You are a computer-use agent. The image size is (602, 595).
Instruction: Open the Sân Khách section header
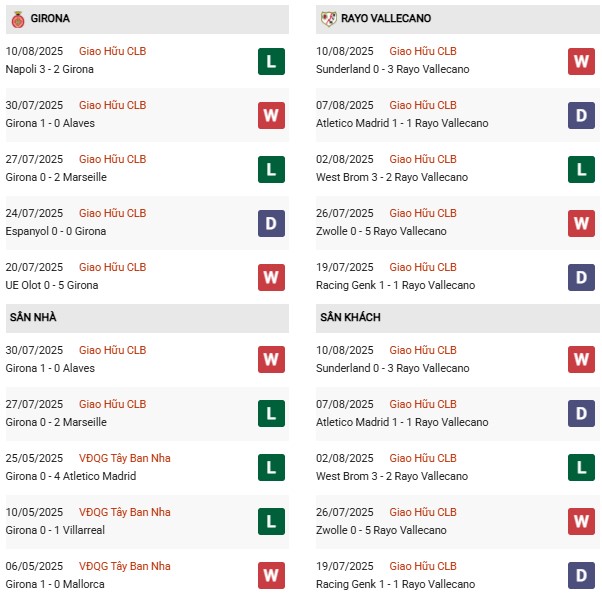pyautogui.click(x=351, y=317)
